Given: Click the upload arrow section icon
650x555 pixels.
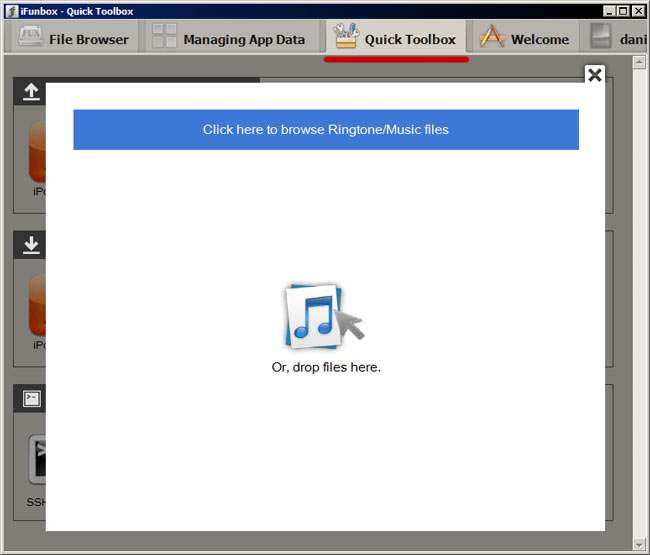Looking at the screenshot, I should click(31, 92).
